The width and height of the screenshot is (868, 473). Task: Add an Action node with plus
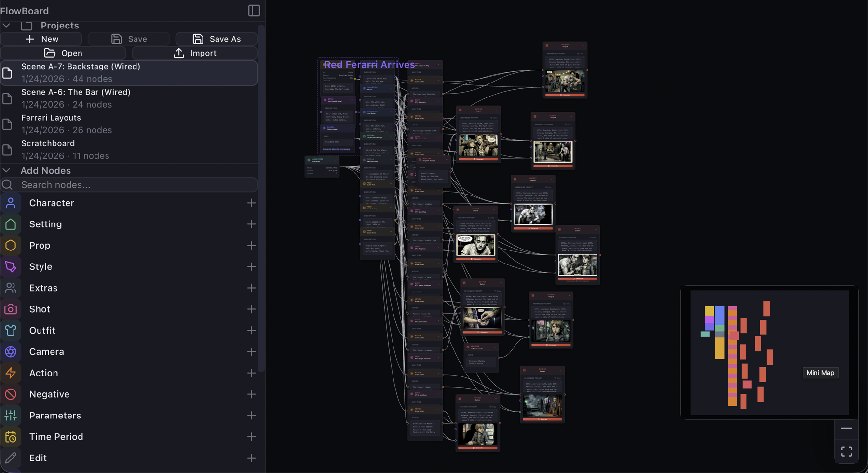tap(251, 373)
